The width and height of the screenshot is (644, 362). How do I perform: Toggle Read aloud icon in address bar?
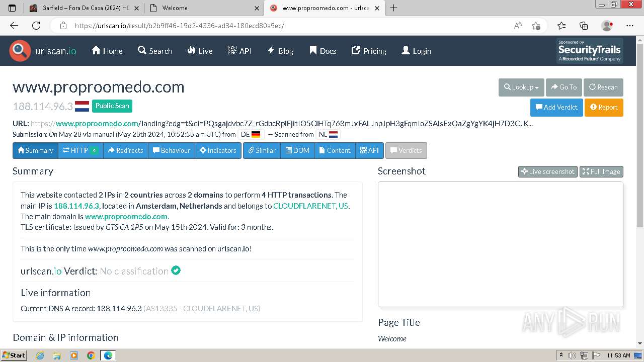click(518, 26)
